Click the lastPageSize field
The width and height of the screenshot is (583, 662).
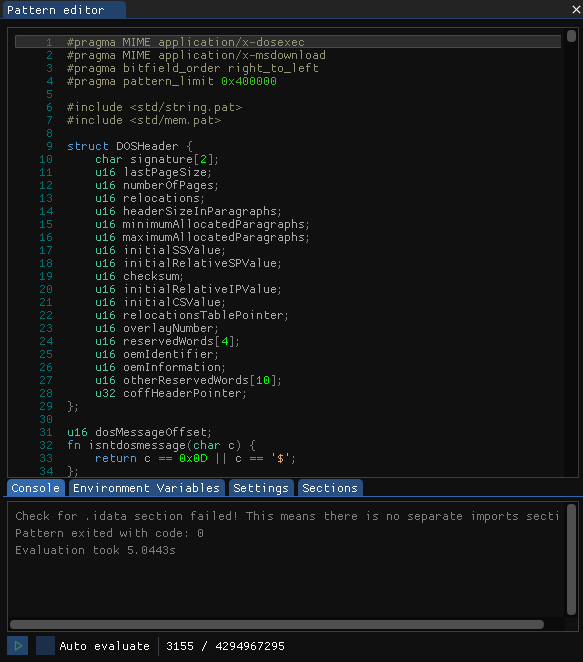[x=153, y=172]
